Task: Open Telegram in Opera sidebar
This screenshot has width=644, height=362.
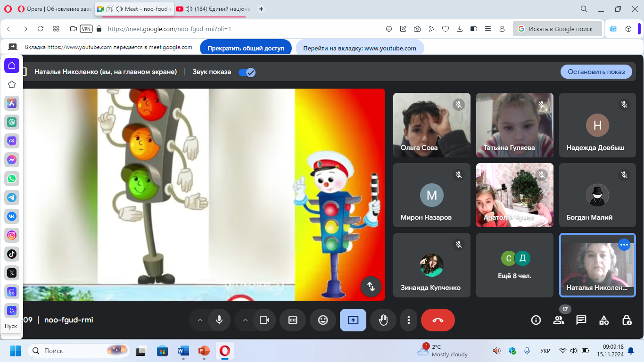Action: click(12, 197)
